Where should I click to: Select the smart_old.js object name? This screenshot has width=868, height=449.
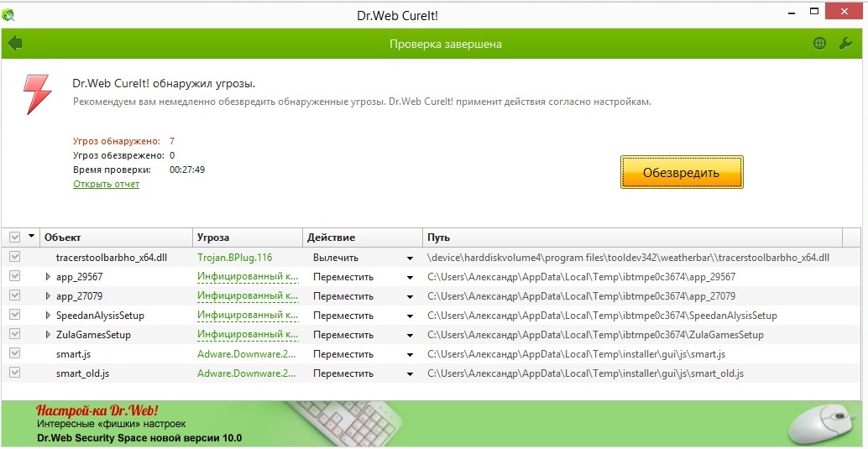(x=82, y=373)
